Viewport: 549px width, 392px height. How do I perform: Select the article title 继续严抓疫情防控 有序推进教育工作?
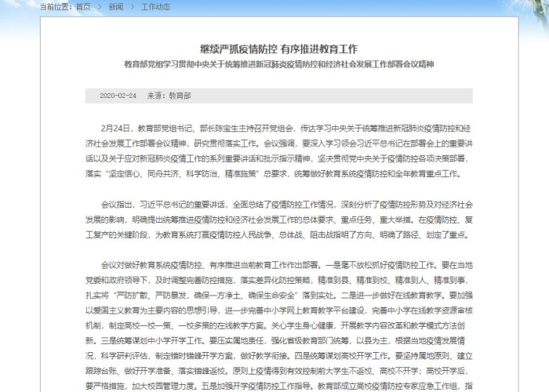point(278,49)
